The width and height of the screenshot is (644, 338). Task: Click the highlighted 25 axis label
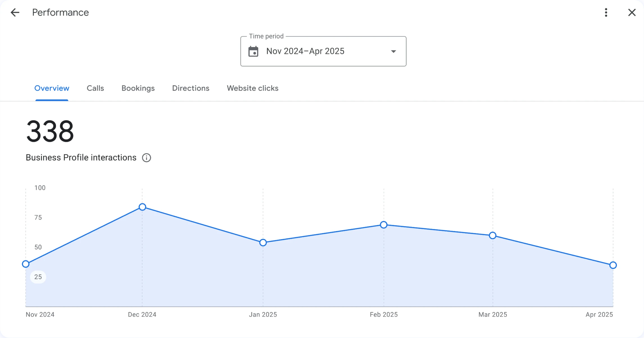pos(38,277)
